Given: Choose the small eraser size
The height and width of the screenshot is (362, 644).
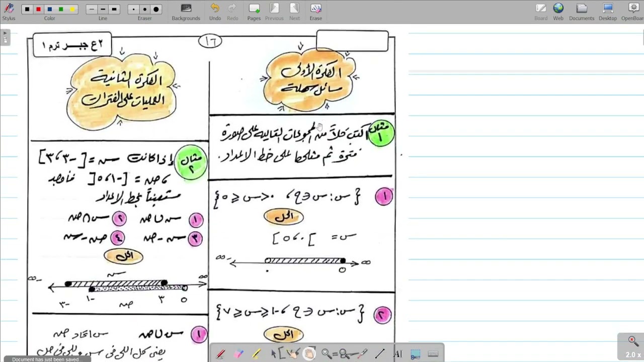Looking at the screenshot, I should click(133, 9).
